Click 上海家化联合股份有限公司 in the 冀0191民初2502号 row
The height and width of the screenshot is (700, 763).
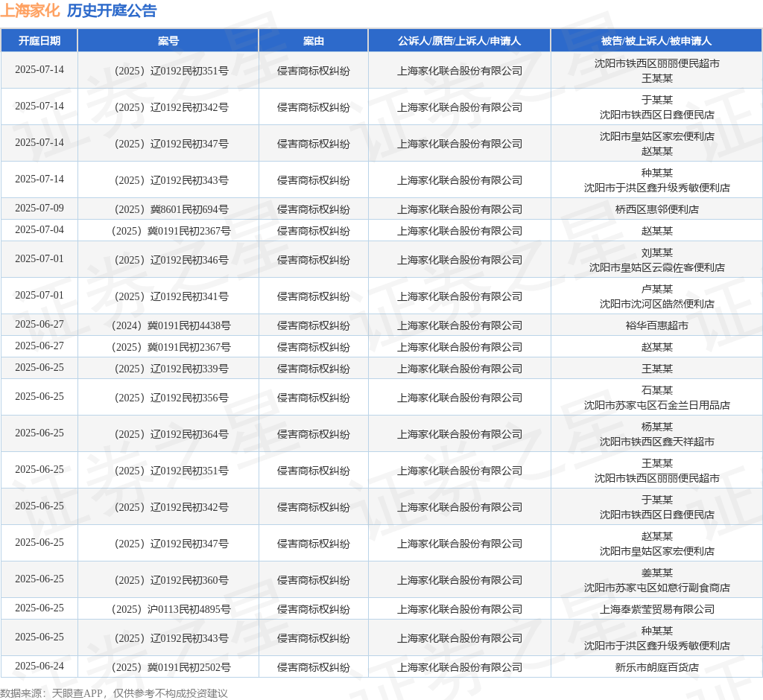(x=459, y=667)
